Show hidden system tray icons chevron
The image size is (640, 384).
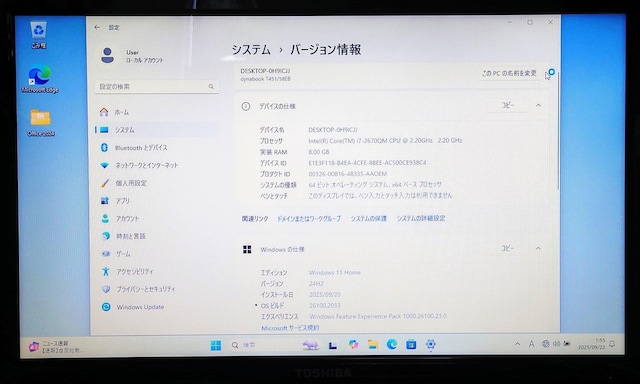(518, 344)
